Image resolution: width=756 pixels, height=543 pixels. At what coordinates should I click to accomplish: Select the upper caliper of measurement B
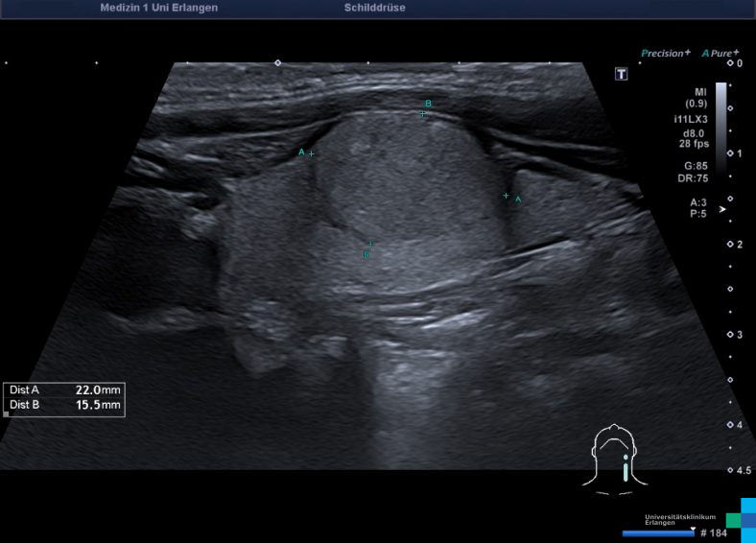pos(422,113)
